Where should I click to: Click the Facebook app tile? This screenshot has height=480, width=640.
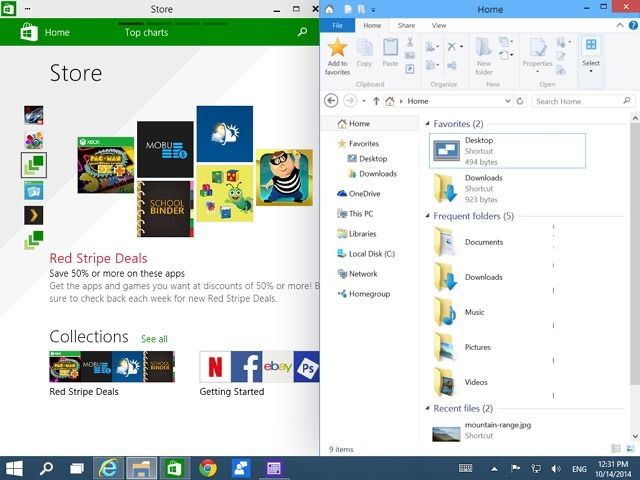246,367
